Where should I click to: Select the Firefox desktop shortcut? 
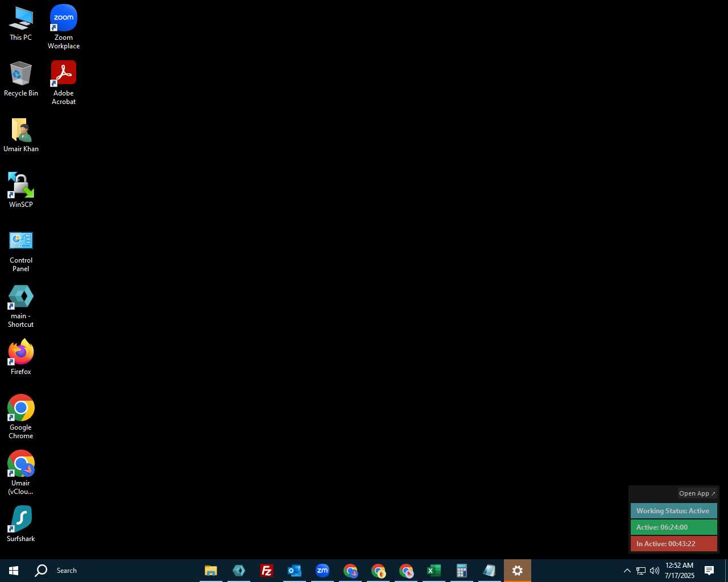(x=20, y=357)
